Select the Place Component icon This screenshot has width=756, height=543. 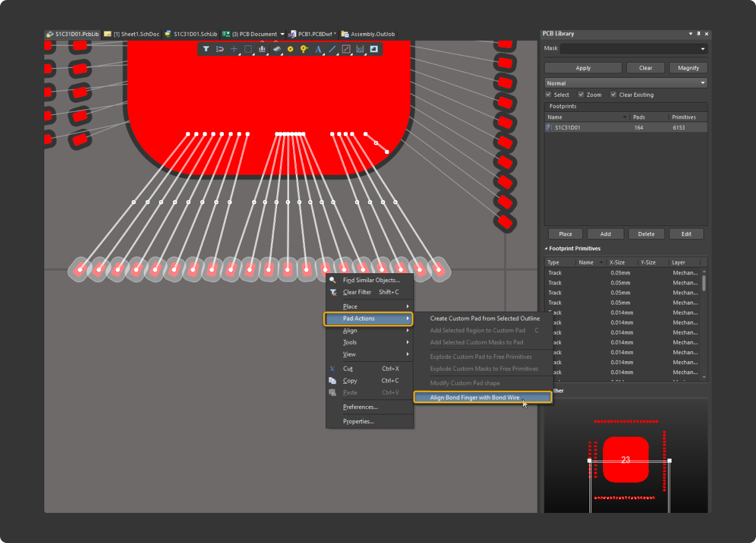[x=276, y=49]
